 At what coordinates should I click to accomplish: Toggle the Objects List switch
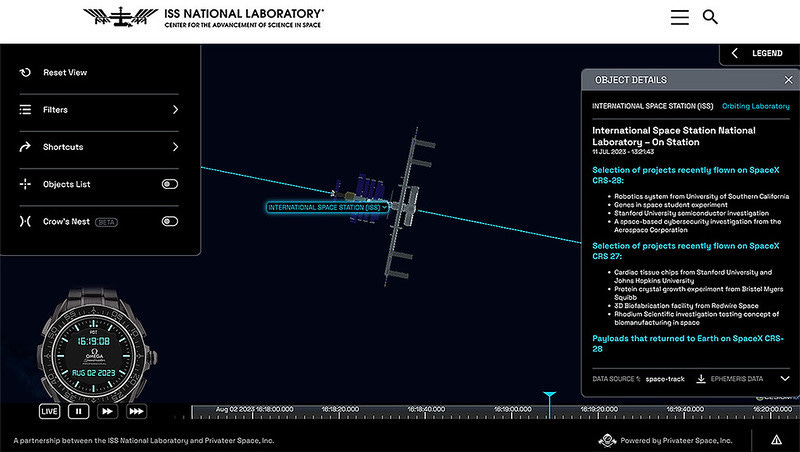(170, 184)
